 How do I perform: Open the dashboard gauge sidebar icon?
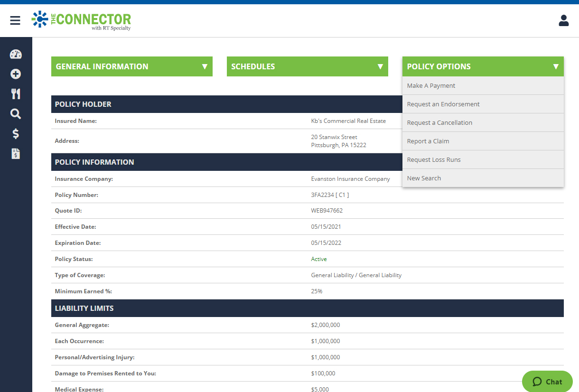coord(16,54)
